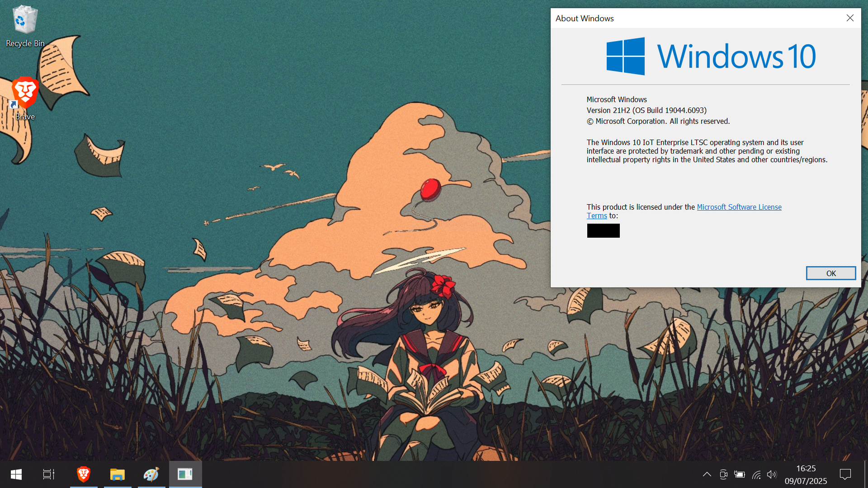Open File Explorer from the taskbar
868x488 pixels.
[x=118, y=474]
